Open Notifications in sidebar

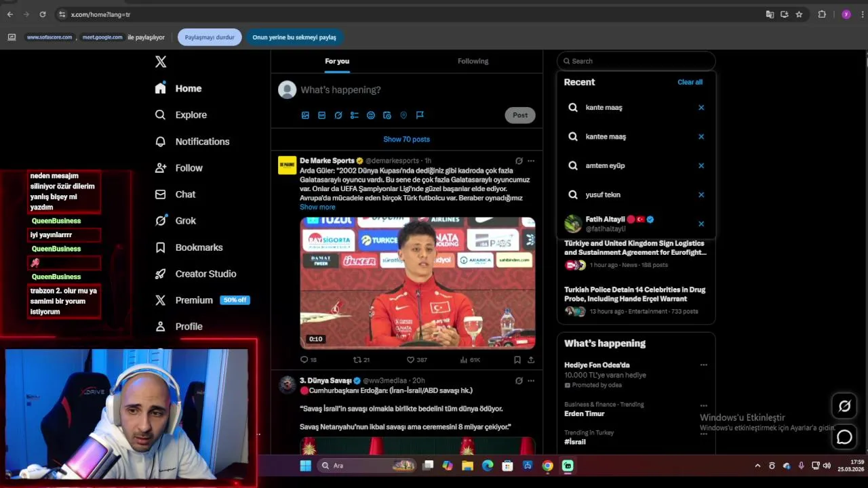click(192, 141)
